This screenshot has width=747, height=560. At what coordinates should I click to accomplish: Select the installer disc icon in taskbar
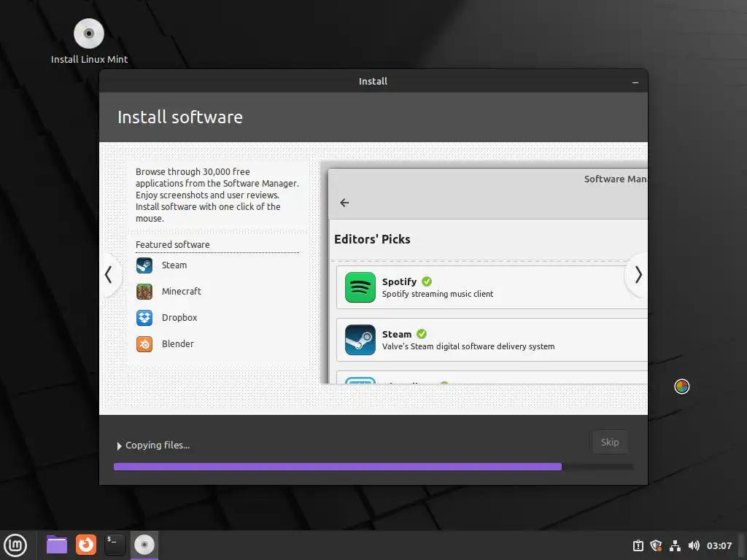tap(144, 545)
